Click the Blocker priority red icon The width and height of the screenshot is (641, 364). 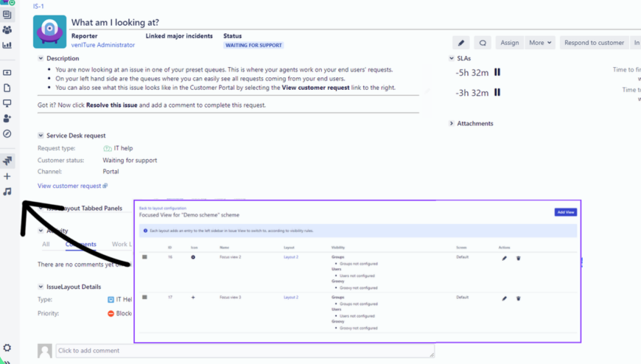111,313
